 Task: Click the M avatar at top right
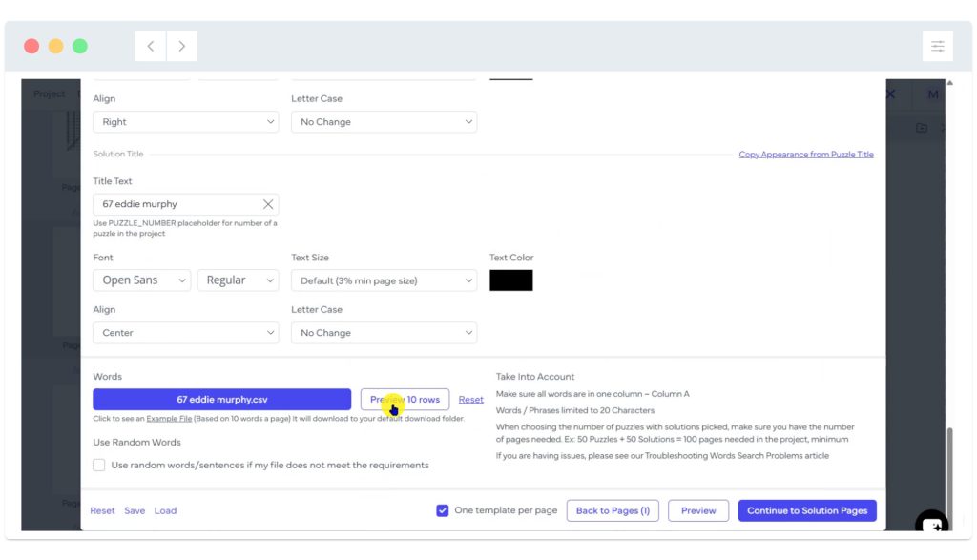click(x=933, y=94)
